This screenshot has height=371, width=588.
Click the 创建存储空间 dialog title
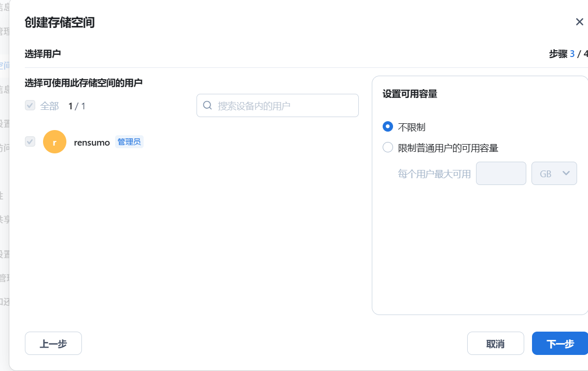60,22
